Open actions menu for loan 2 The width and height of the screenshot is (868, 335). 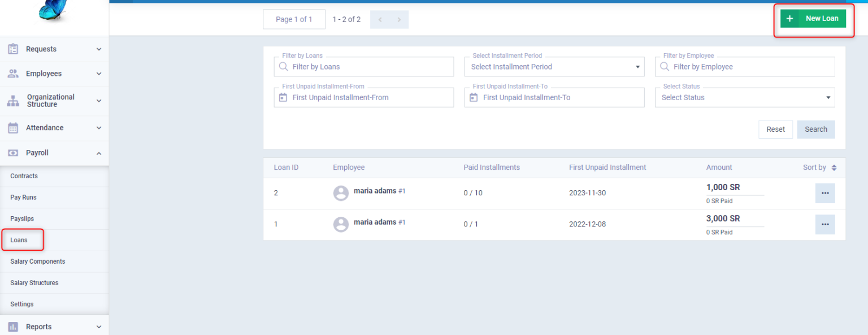pos(825,193)
